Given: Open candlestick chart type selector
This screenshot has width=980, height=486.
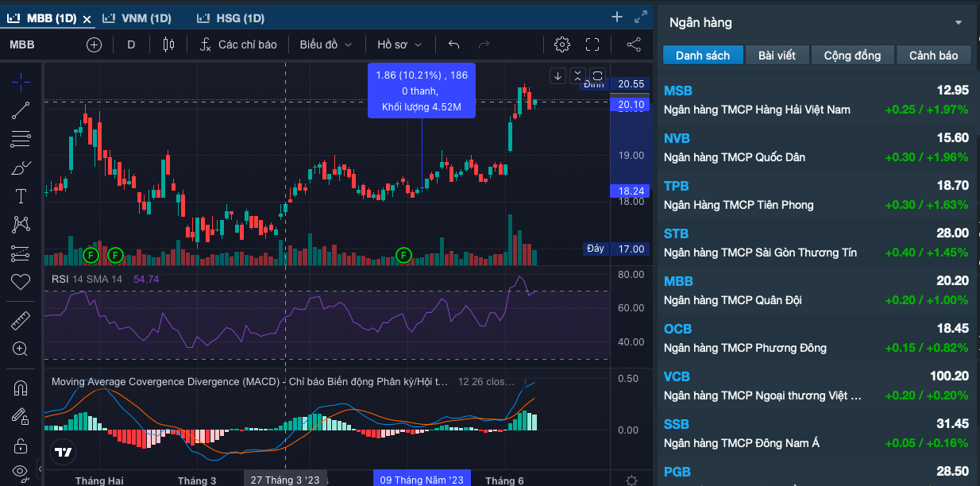Looking at the screenshot, I should point(168,44).
